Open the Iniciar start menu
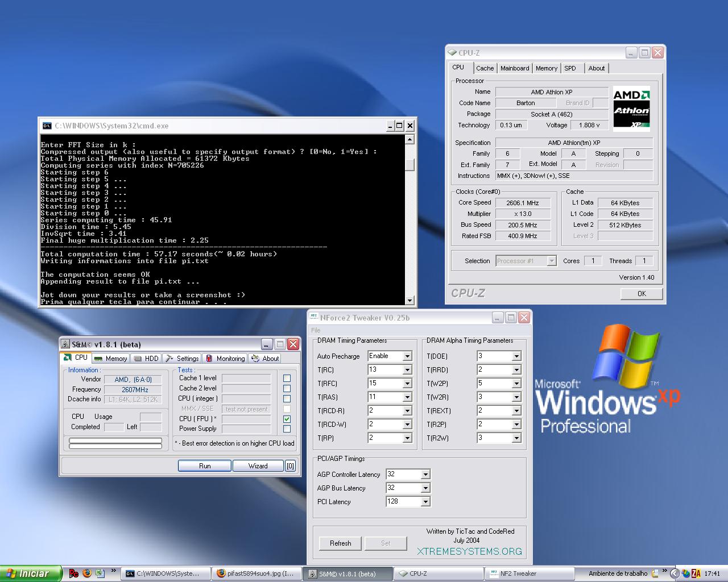728x582 pixels. 31,573
